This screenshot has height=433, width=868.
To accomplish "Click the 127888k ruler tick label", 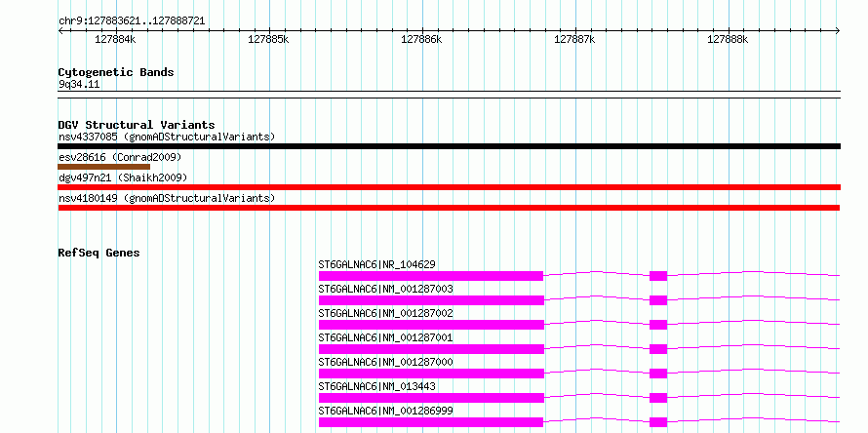I will coord(728,39).
